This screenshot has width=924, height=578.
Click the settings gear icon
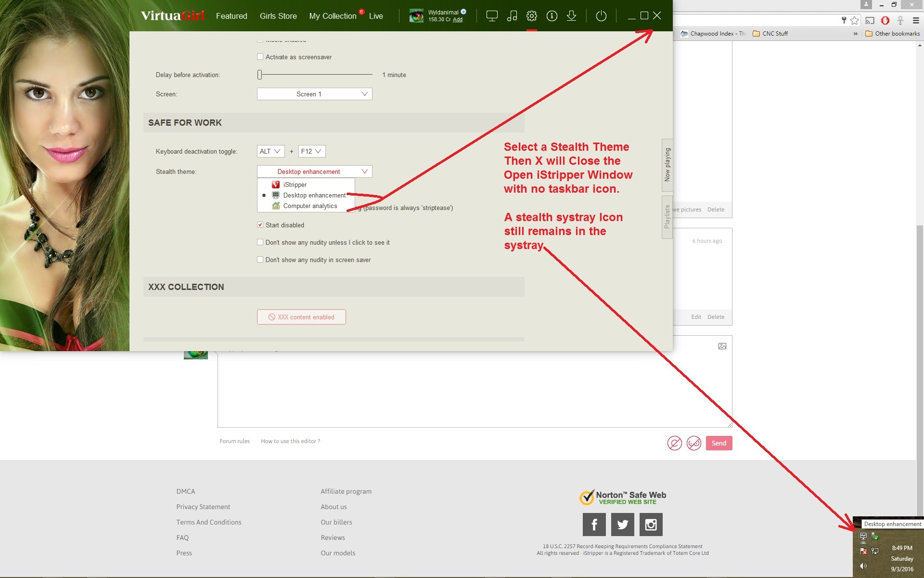[532, 16]
